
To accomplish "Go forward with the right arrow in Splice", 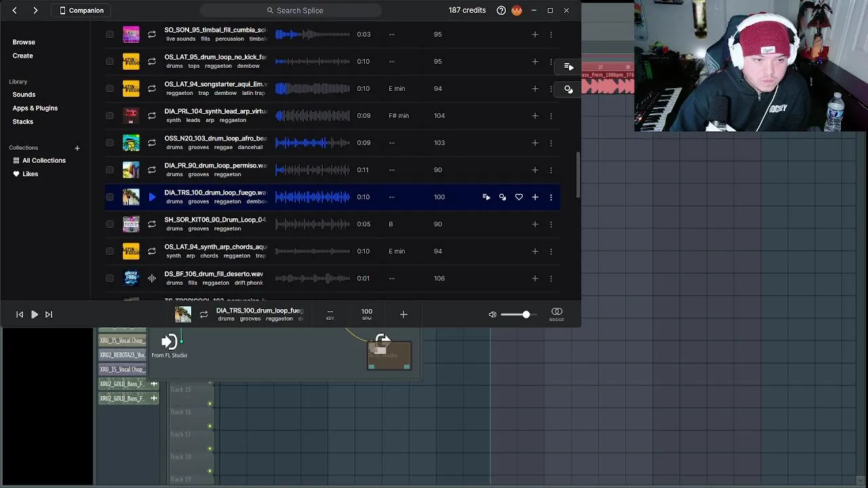I will pyautogui.click(x=35, y=10).
